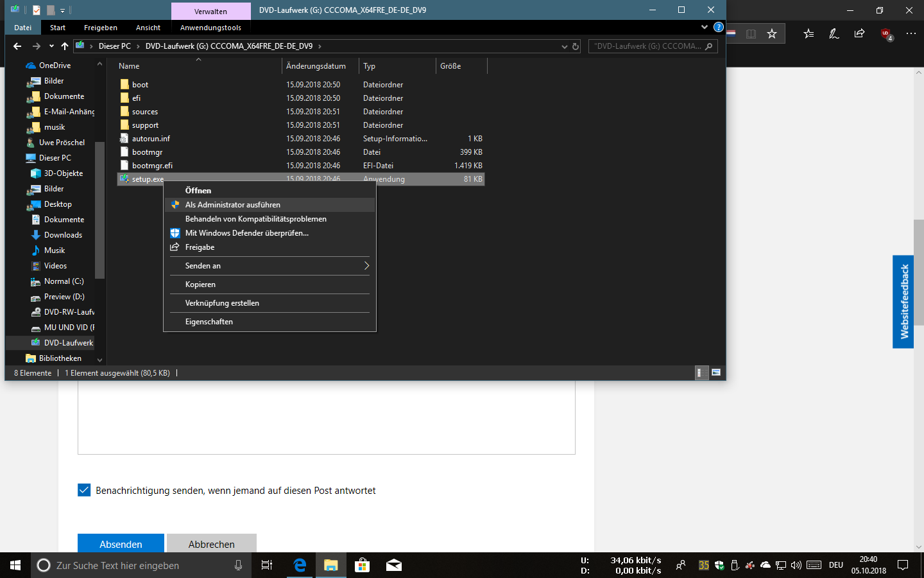This screenshot has height=578, width=924.
Task: Select the Verwalten contextual tab
Action: (x=210, y=12)
